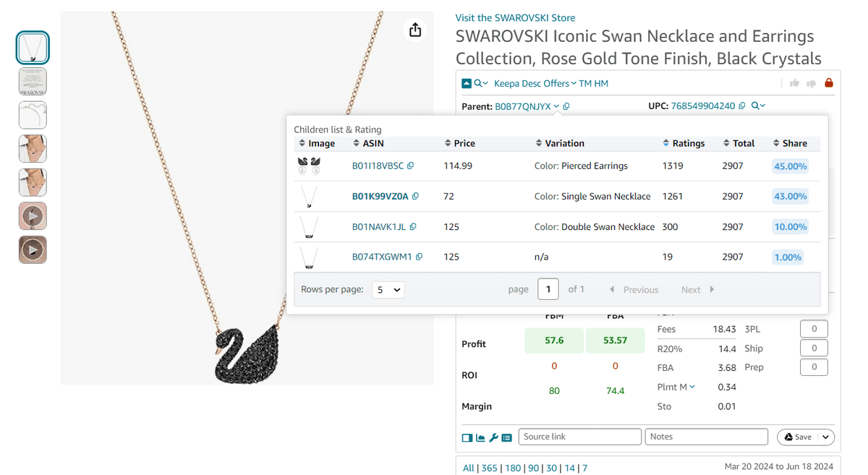This screenshot has width=868, height=475.
Task: Open the Offers dropdown
Action: 558,84
